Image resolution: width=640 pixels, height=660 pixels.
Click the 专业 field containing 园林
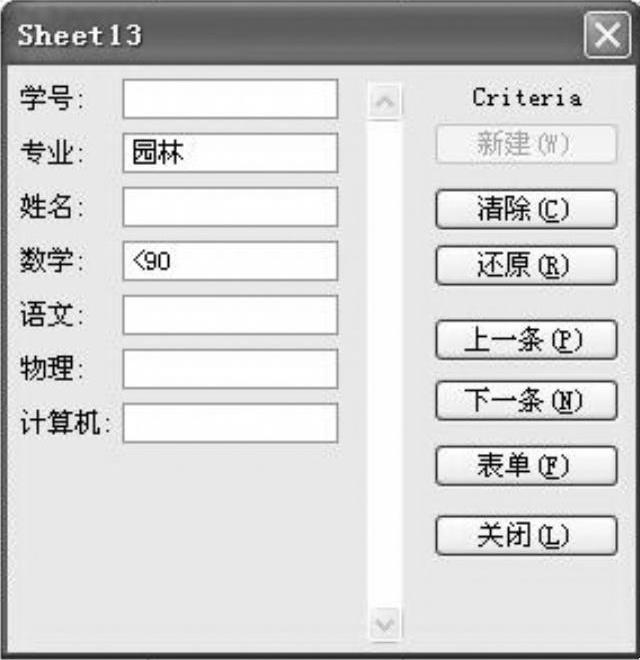230,153
